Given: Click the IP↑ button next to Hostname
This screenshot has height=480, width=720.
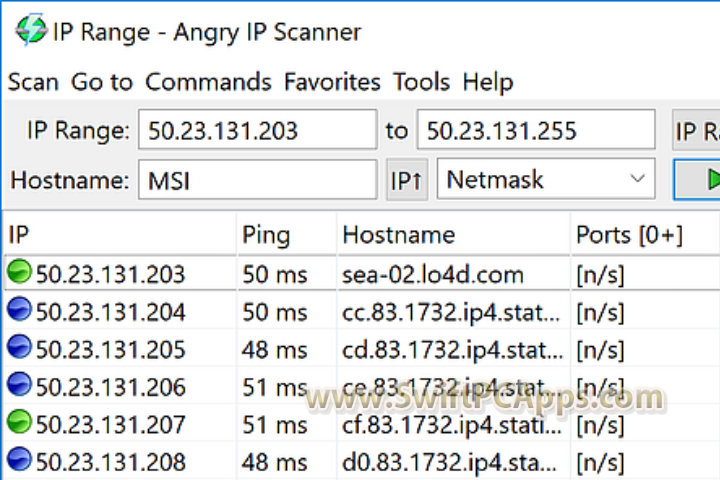Looking at the screenshot, I should tap(407, 180).
